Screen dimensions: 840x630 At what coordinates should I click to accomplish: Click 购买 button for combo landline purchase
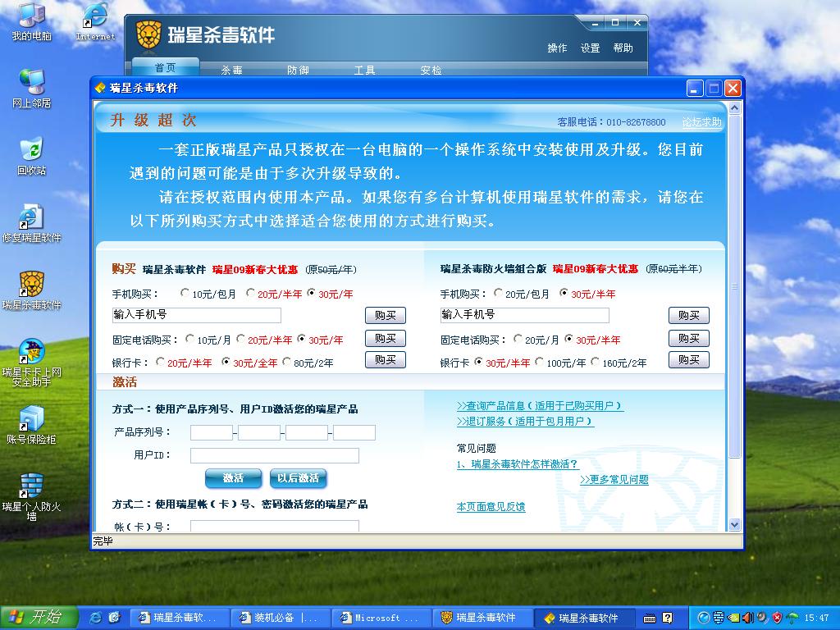click(689, 339)
